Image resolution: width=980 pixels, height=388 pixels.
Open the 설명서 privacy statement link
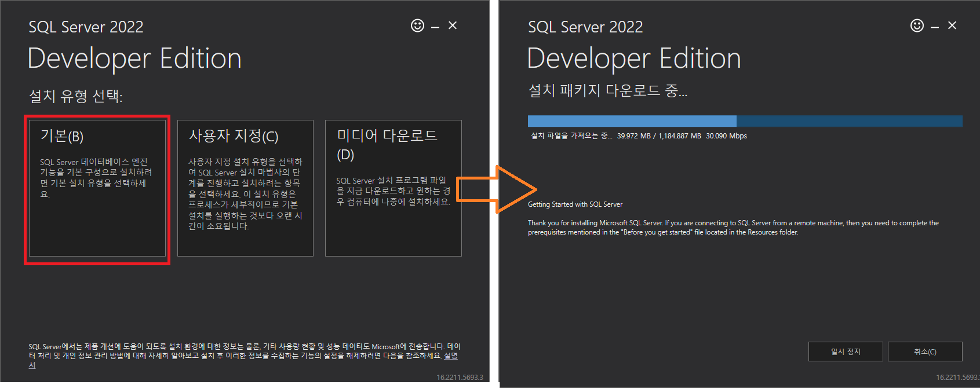450,356
